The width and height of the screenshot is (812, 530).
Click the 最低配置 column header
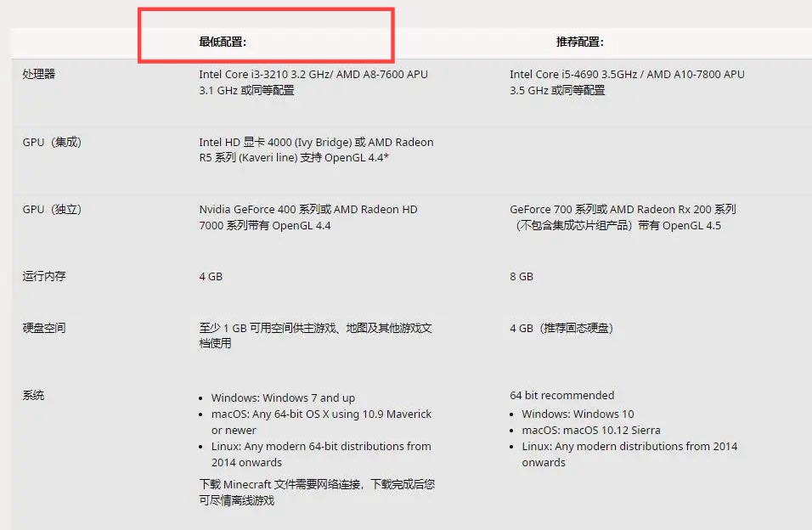pyautogui.click(x=223, y=42)
